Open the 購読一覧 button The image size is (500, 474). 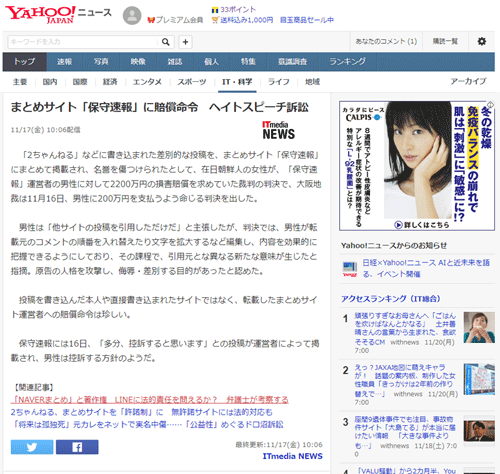445,41
